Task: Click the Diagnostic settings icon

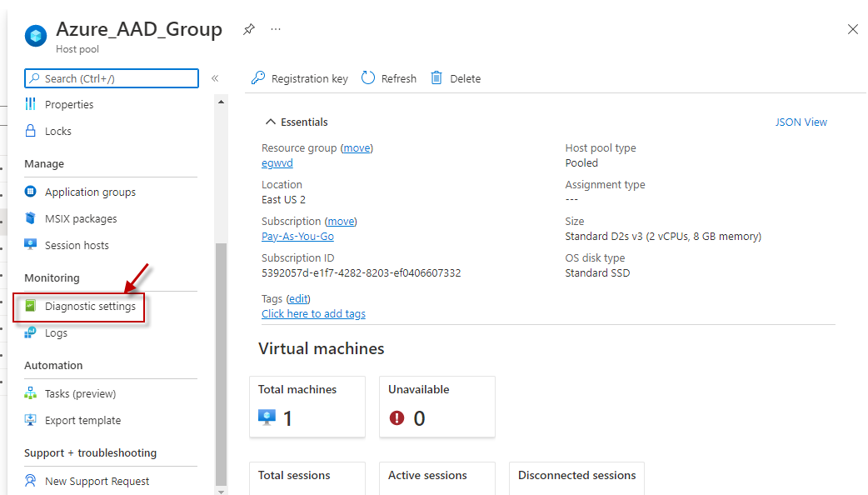Action: [x=31, y=306]
